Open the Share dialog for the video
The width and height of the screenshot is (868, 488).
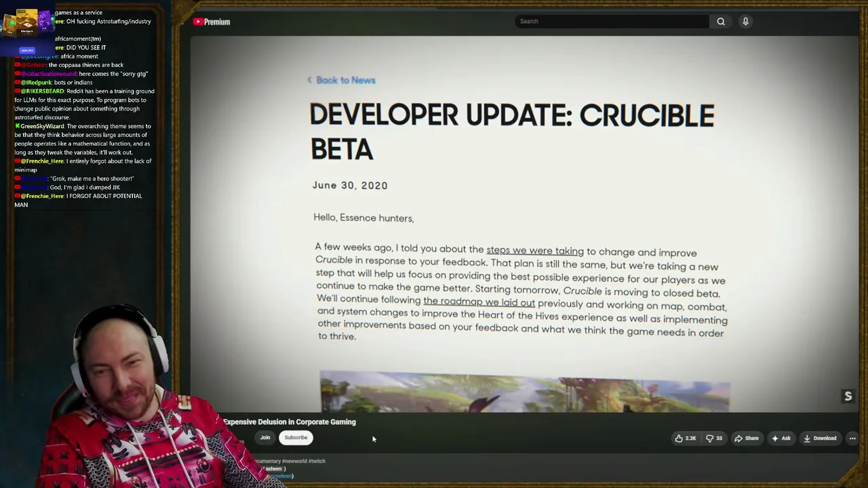pyautogui.click(x=746, y=439)
